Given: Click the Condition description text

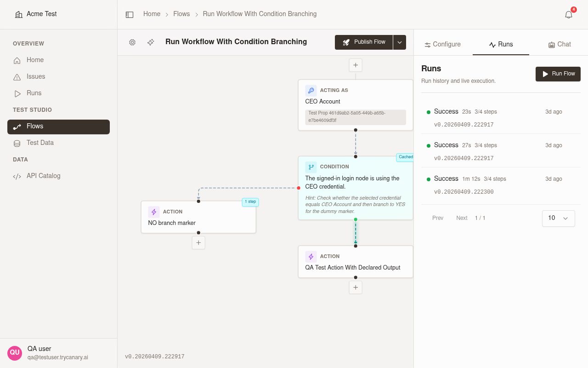Looking at the screenshot, I should [352, 183].
